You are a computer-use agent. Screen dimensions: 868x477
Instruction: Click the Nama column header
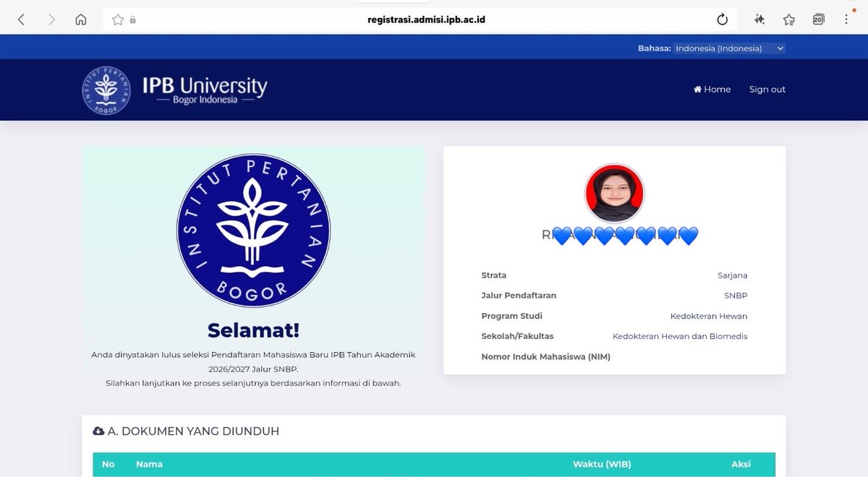pyautogui.click(x=149, y=464)
